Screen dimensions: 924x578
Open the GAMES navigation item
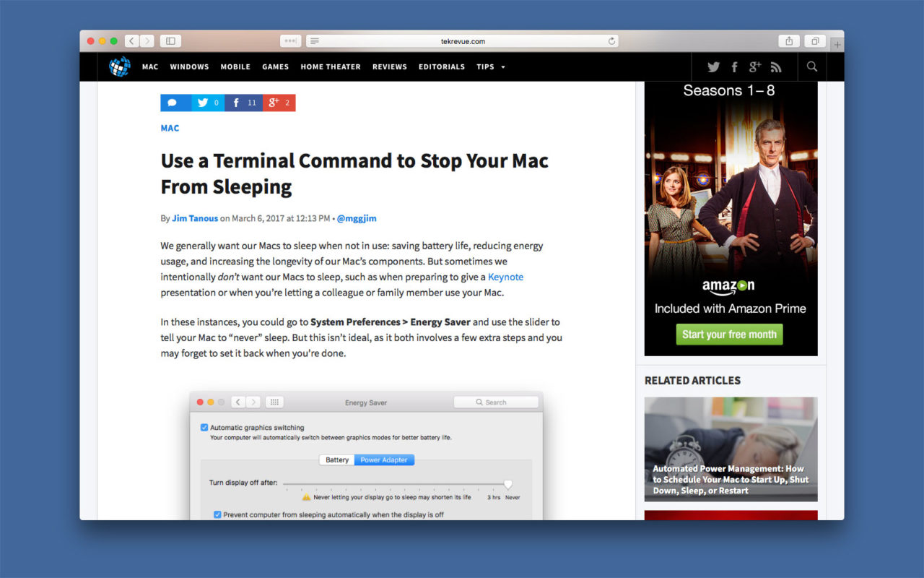point(275,66)
